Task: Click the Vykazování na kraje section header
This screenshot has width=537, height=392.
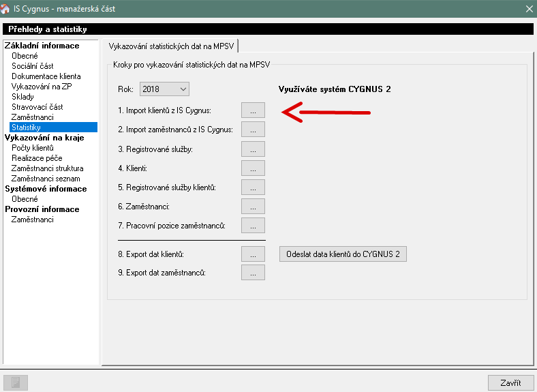Action: point(44,138)
